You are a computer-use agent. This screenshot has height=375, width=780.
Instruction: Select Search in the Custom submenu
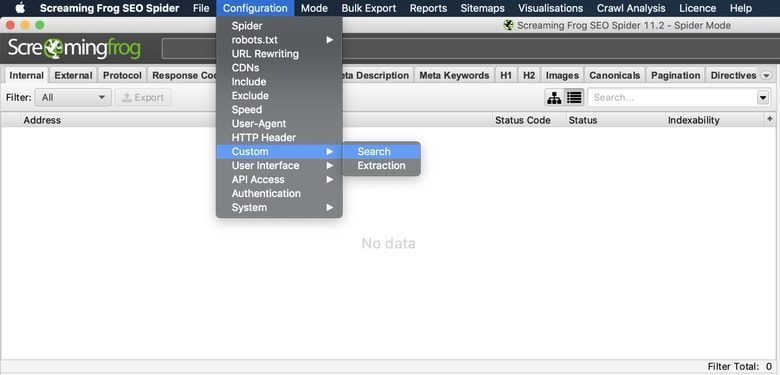point(381,152)
